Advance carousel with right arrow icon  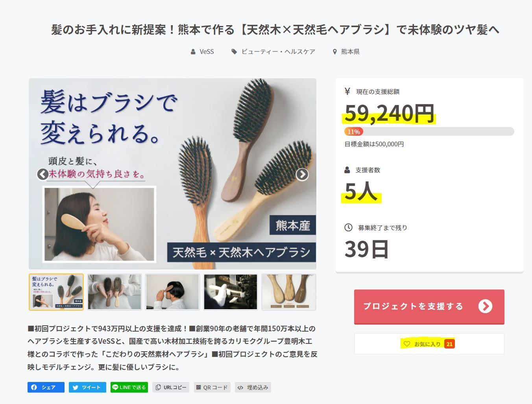point(302,174)
